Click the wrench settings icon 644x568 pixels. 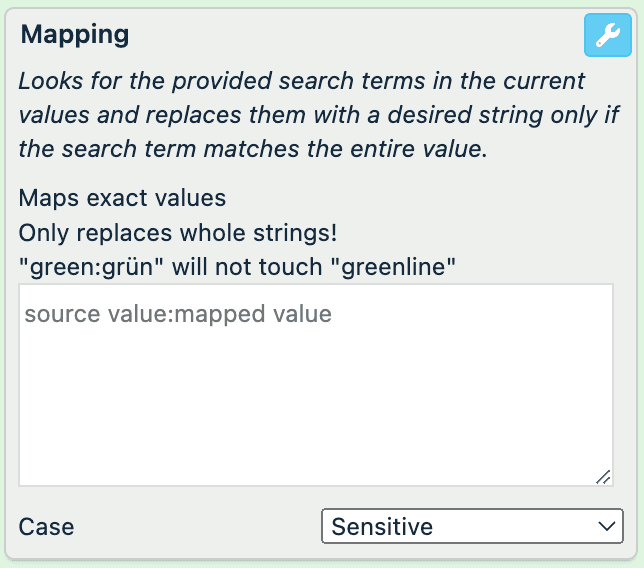[606, 37]
